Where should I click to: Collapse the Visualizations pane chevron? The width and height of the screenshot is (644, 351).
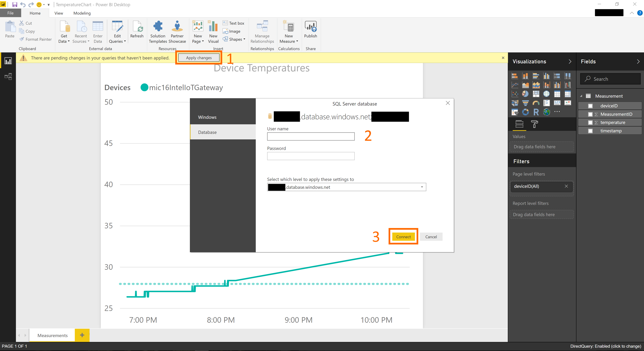(570, 61)
